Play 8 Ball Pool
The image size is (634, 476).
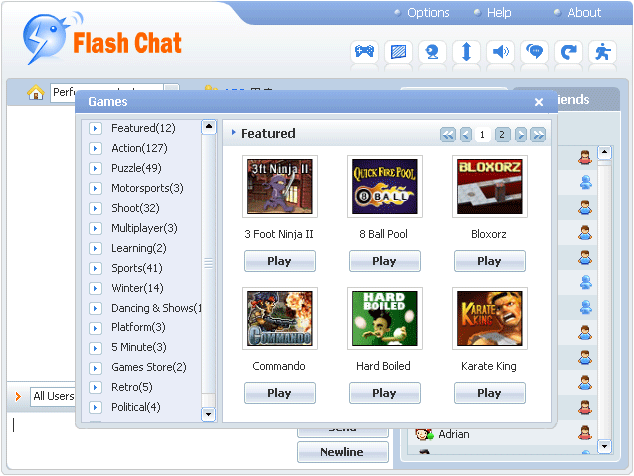pos(385,261)
